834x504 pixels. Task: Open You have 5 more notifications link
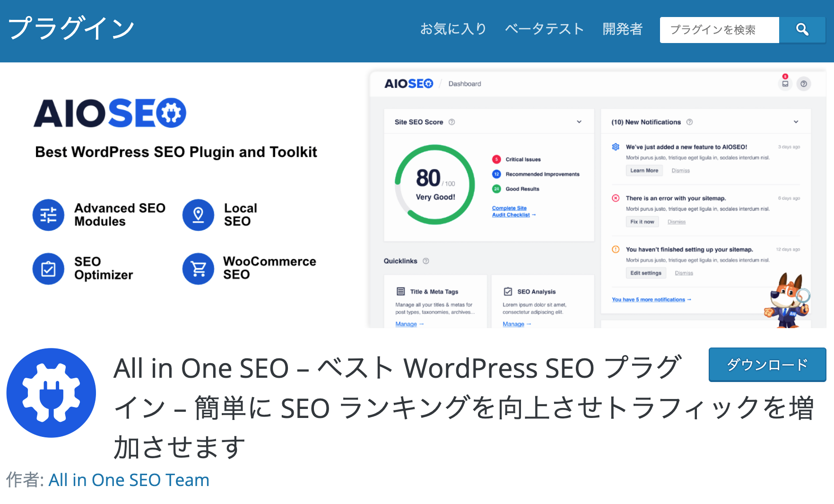pyautogui.click(x=651, y=299)
